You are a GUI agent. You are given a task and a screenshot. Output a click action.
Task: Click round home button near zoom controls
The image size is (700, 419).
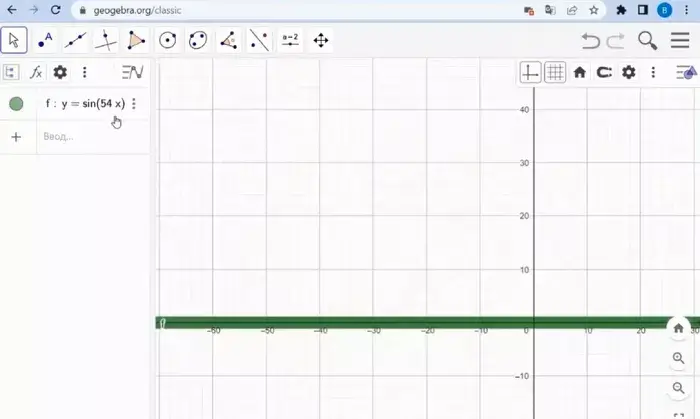pyautogui.click(x=679, y=328)
